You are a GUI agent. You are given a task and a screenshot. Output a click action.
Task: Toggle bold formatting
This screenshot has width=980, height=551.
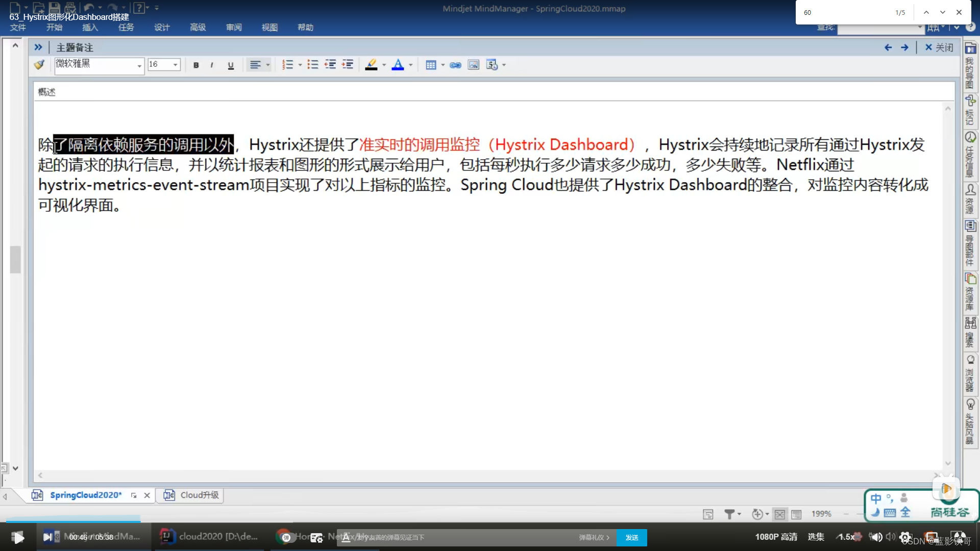[196, 65]
